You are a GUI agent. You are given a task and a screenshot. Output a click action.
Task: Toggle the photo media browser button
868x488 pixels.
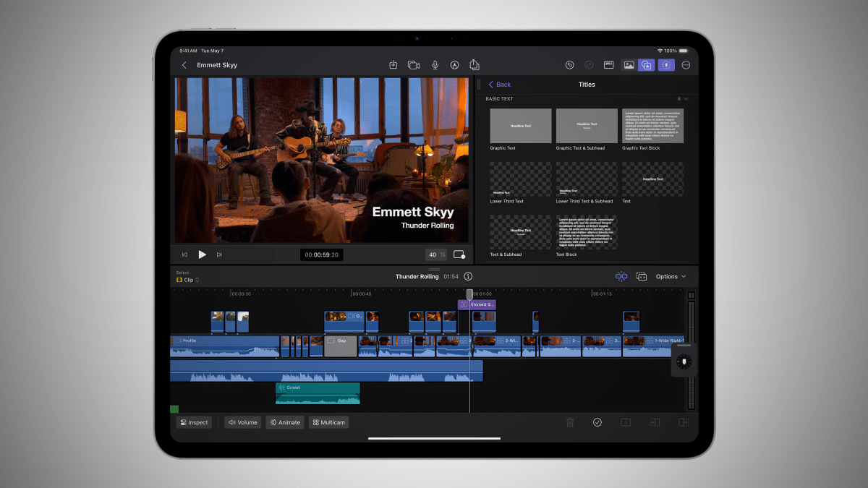(629, 65)
